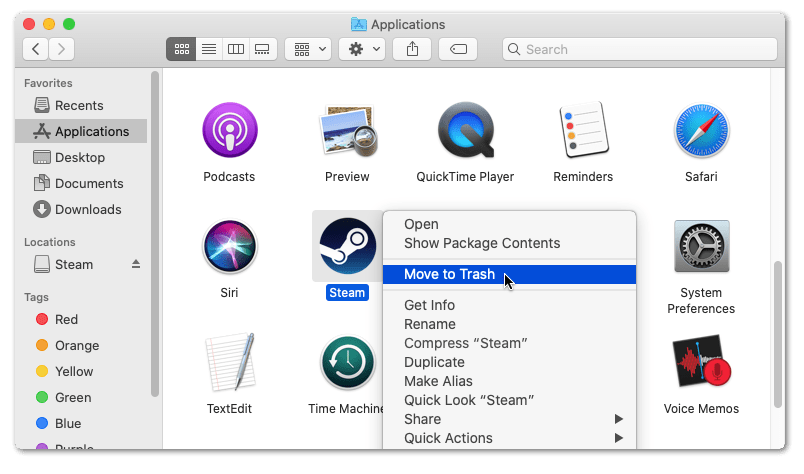Select the Reminders app icon

click(584, 130)
